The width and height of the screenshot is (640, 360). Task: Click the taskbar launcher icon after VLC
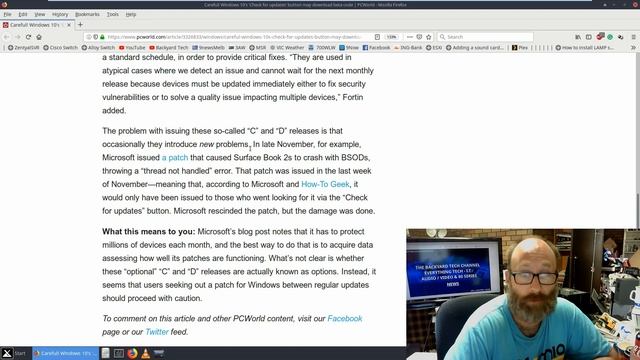(x=158, y=353)
